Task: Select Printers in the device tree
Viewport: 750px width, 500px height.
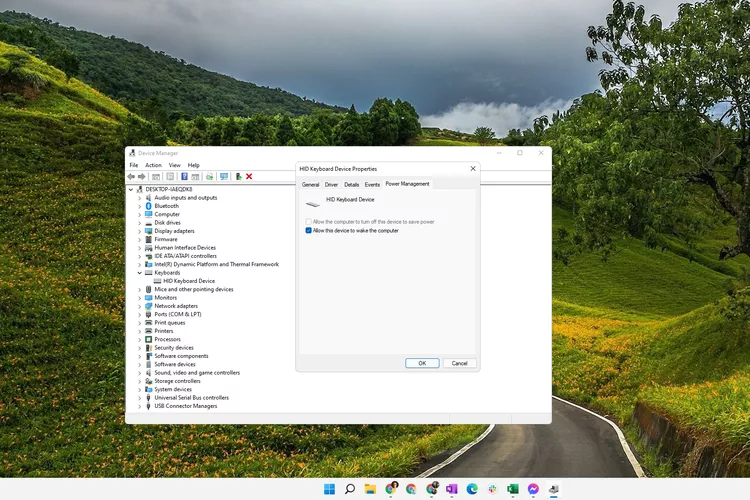Action: [x=164, y=331]
